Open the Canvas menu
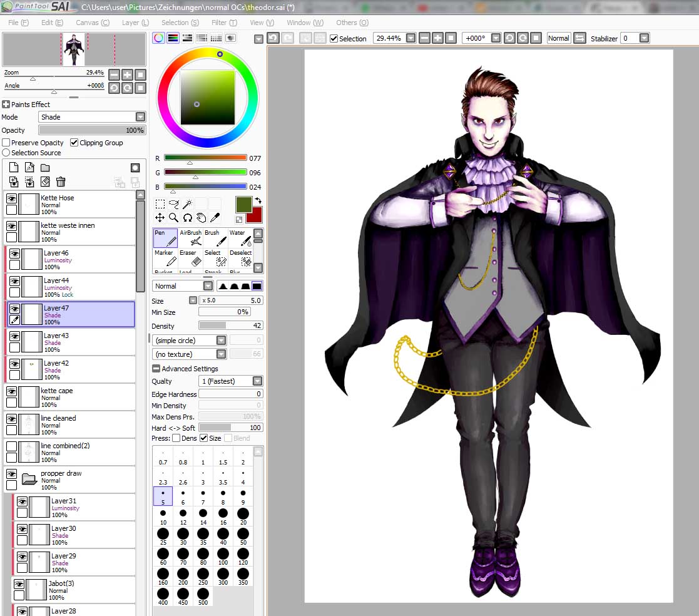This screenshot has width=699, height=616. click(92, 23)
